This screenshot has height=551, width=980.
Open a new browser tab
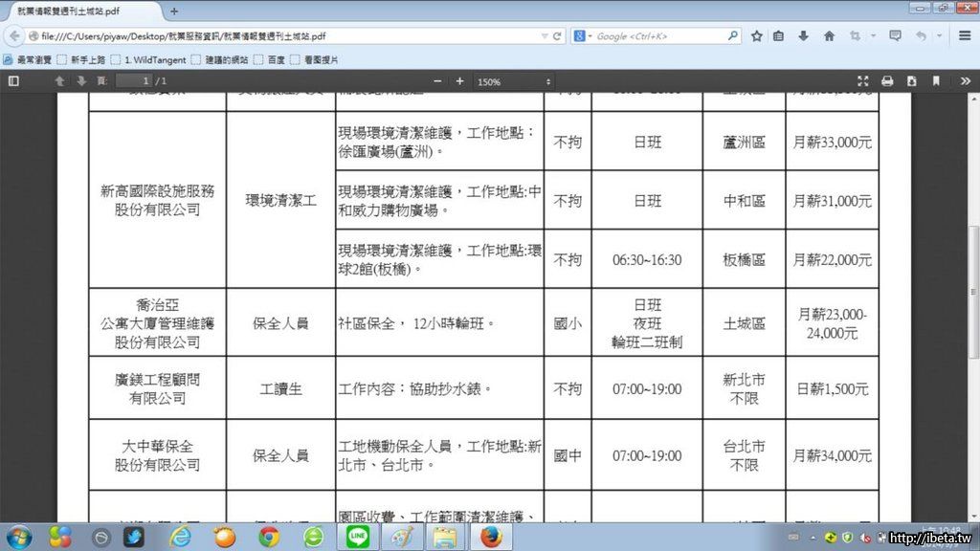174,11
